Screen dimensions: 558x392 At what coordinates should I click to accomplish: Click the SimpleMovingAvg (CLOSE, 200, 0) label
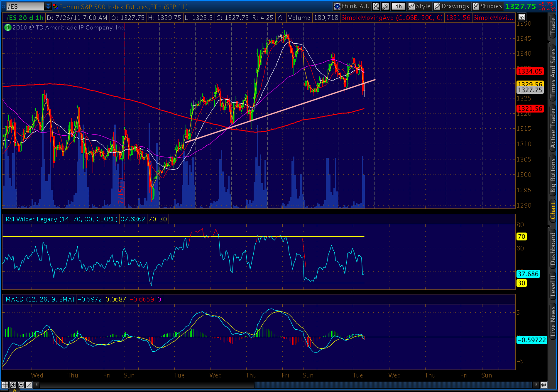[392, 18]
